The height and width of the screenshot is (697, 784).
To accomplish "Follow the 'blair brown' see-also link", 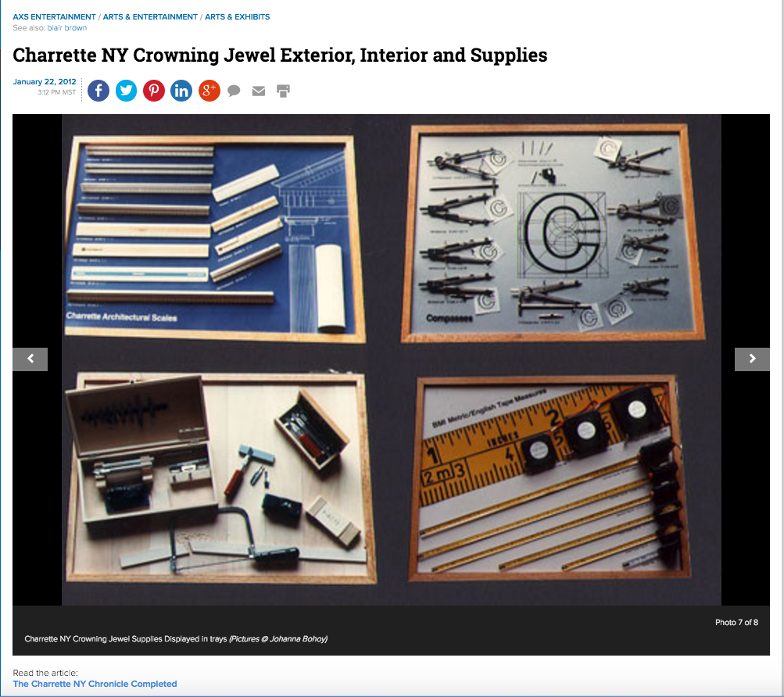I will pyautogui.click(x=66, y=28).
